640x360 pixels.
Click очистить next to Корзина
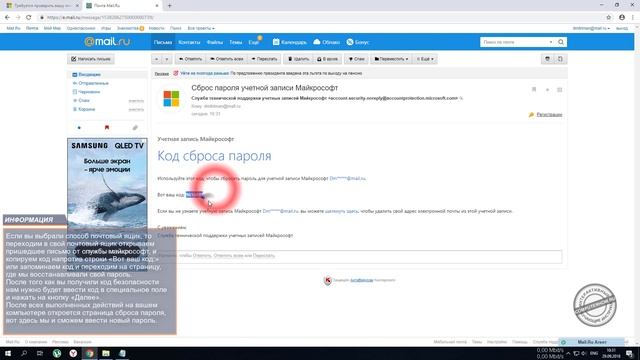point(136,109)
